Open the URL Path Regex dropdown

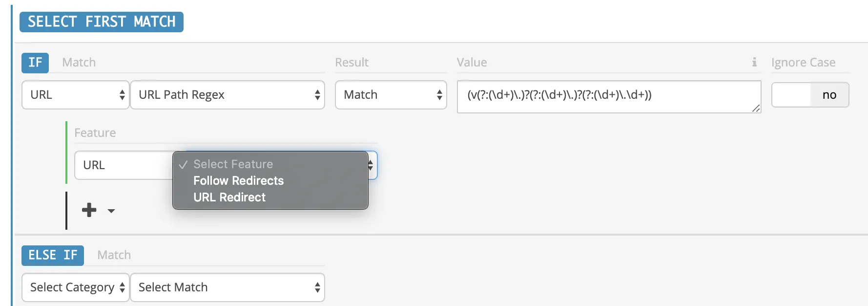[x=227, y=95]
